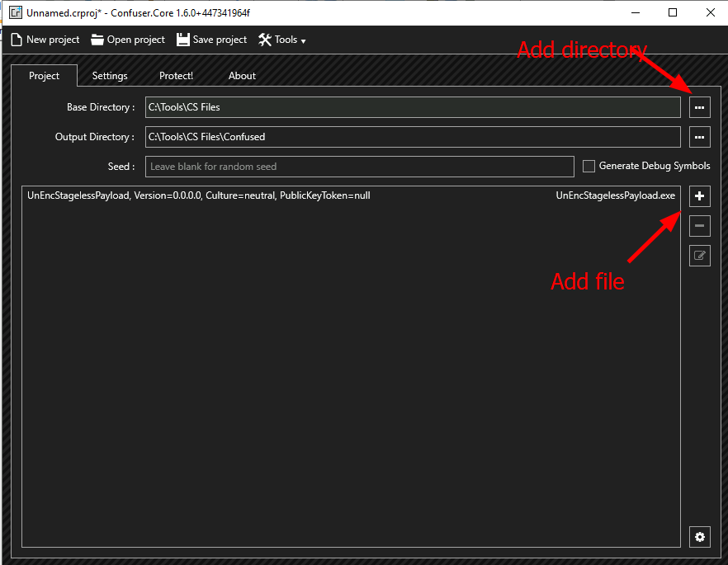Open the Protect! tab
Screen dimensions: 728x565
[176, 76]
